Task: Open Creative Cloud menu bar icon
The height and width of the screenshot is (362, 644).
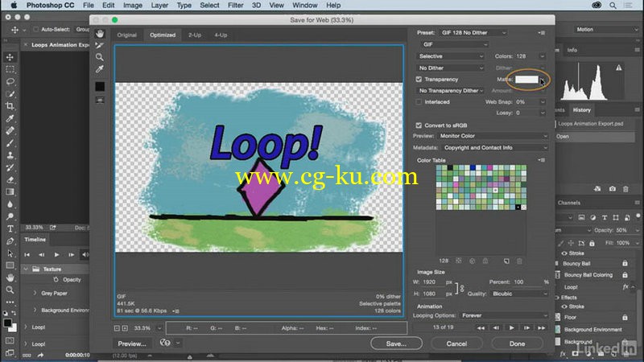Action: pyautogui.click(x=597, y=6)
